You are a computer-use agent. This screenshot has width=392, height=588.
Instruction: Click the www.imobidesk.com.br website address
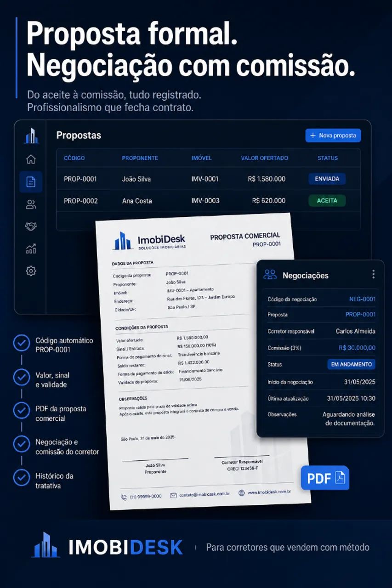[x=269, y=492]
